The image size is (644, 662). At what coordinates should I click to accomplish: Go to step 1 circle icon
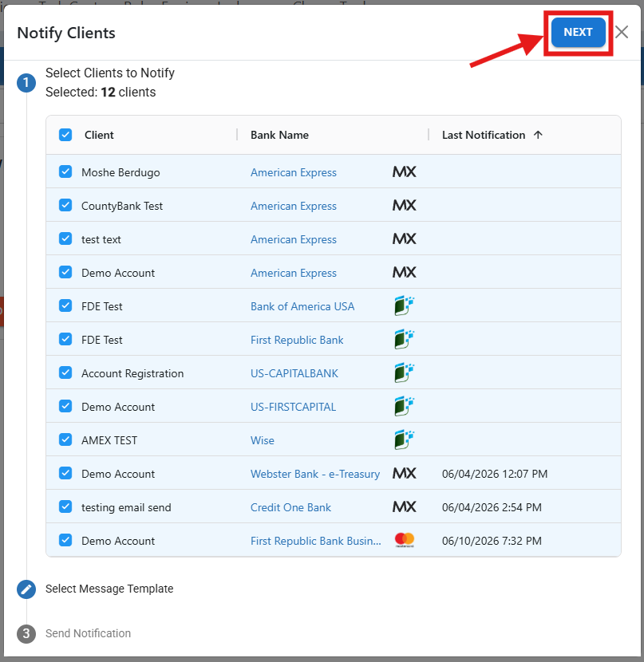26,83
